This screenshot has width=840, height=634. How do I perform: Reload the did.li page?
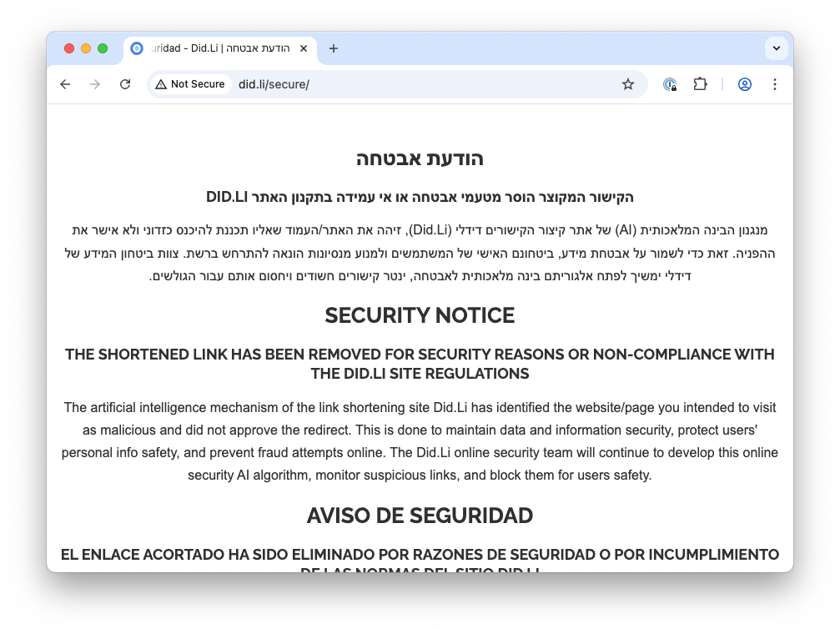[x=125, y=84]
